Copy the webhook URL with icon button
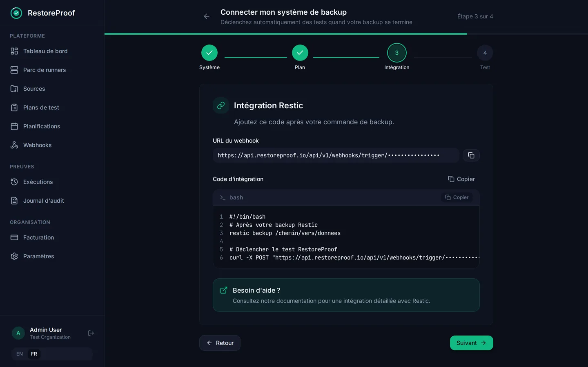Image resolution: width=588 pixels, height=367 pixels. pyautogui.click(x=471, y=155)
